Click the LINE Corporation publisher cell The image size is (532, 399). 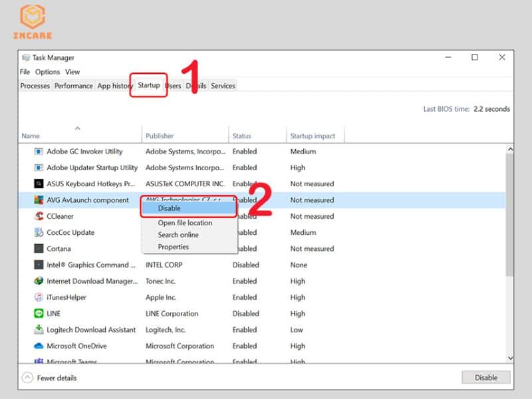[x=172, y=313]
